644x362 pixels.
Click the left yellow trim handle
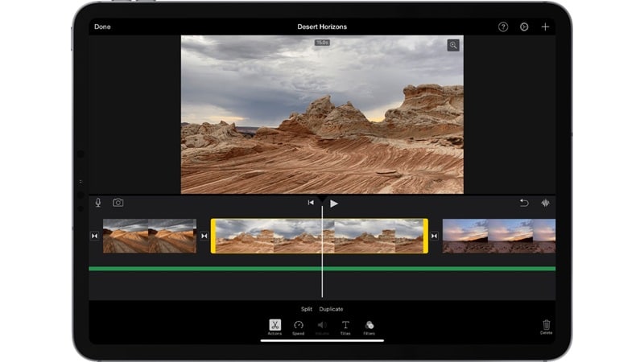213,236
